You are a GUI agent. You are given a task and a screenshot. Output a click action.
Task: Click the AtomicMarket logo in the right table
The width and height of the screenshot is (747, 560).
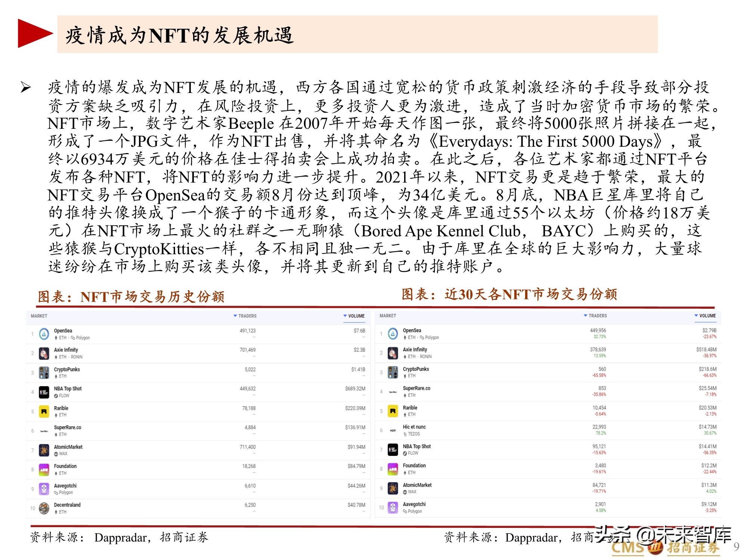coord(393,488)
